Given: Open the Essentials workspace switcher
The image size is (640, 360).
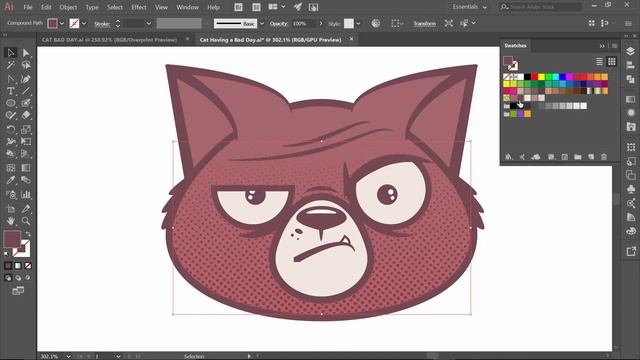Looking at the screenshot, I should (x=469, y=7).
